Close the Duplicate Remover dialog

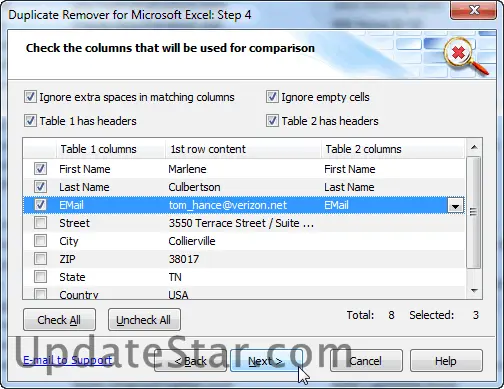pos(473,10)
